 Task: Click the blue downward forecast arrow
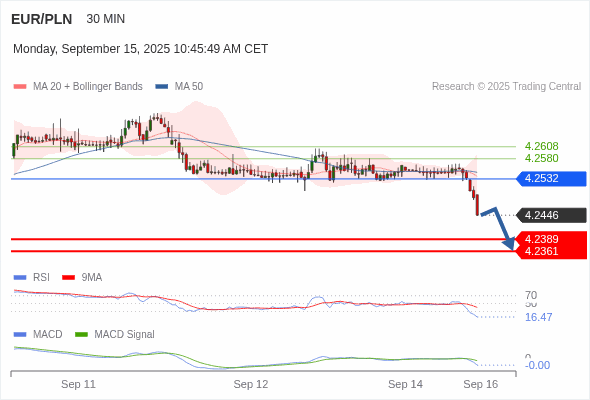497,228
